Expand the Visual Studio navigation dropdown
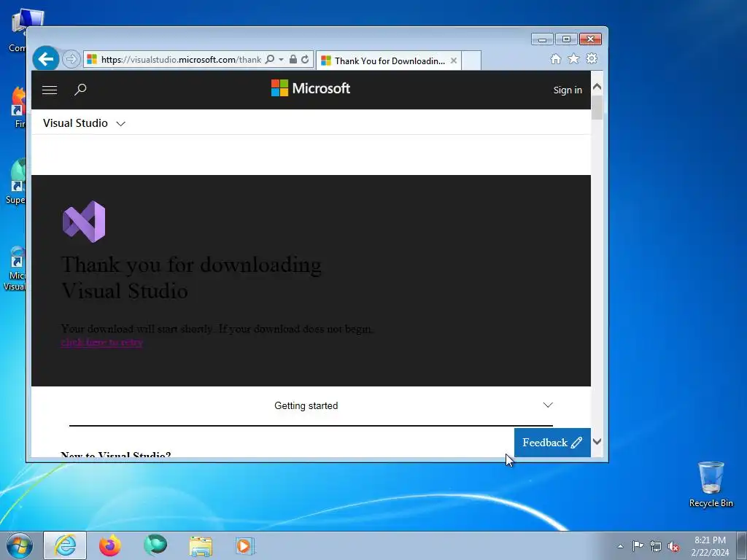The image size is (747, 560). pyautogui.click(x=84, y=123)
